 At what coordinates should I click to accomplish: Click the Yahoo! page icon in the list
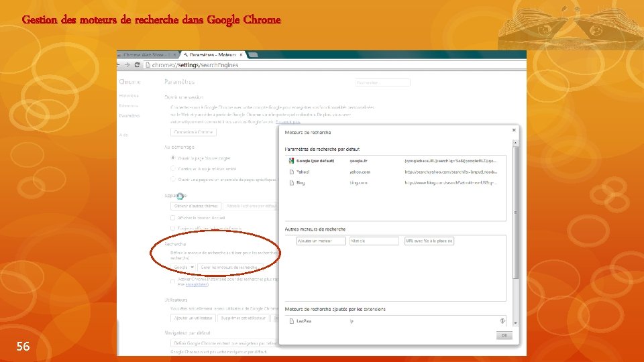click(292, 172)
